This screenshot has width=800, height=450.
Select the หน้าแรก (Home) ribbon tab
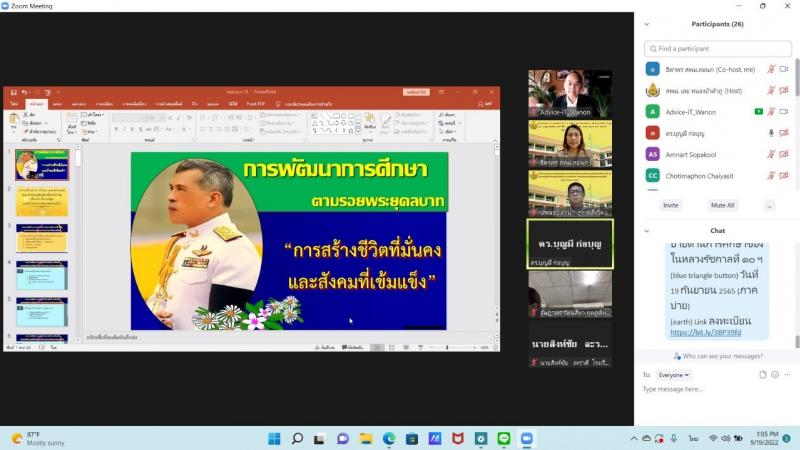pyautogui.click(x=37, y=104)
